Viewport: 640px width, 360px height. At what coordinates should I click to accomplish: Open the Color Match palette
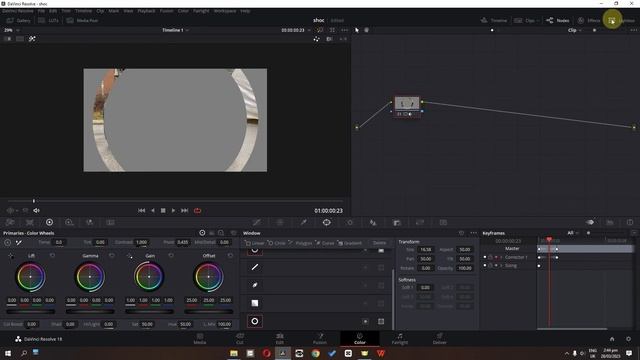click(x=30, y=222)
